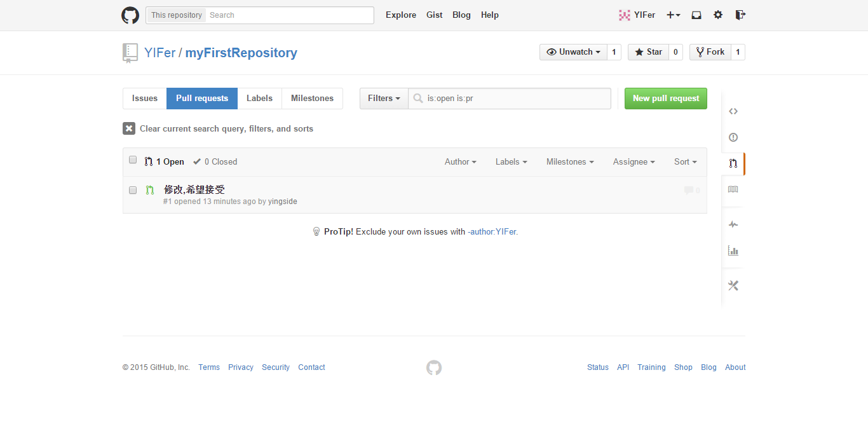Open the YIFer profile avatar
The width and height of the screenshot is (868, 424).
[625, 15]
